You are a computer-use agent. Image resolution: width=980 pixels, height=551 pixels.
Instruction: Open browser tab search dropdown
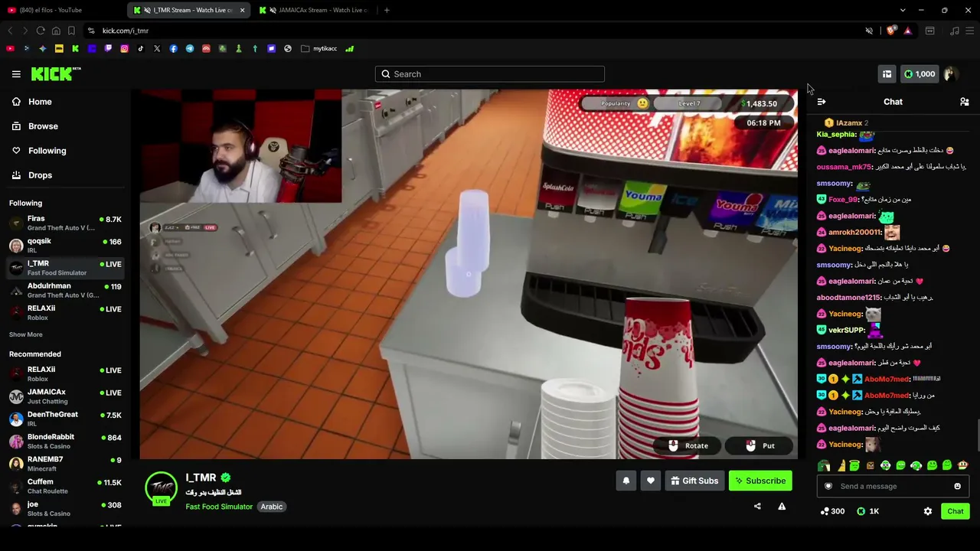pyautogui.click(x=903, y=10)
